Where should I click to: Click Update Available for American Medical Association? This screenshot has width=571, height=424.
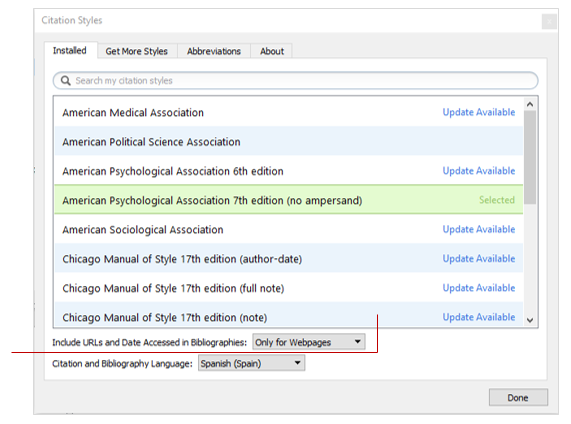tap(479, 112)
